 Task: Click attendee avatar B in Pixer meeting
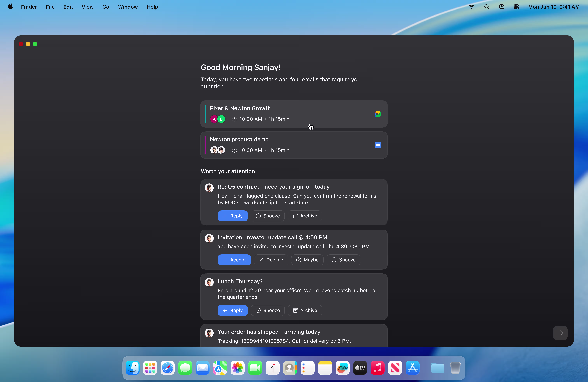click(221, 119)
